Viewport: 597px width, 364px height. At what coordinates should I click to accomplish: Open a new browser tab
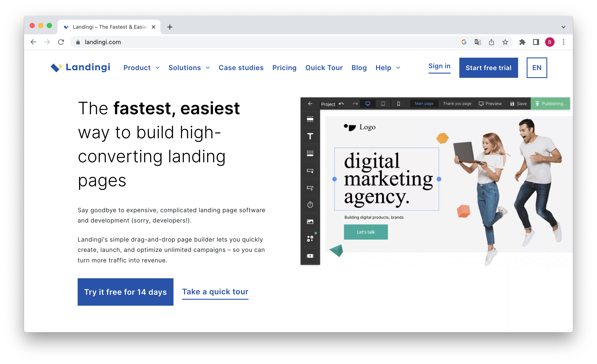pos(170,27)
